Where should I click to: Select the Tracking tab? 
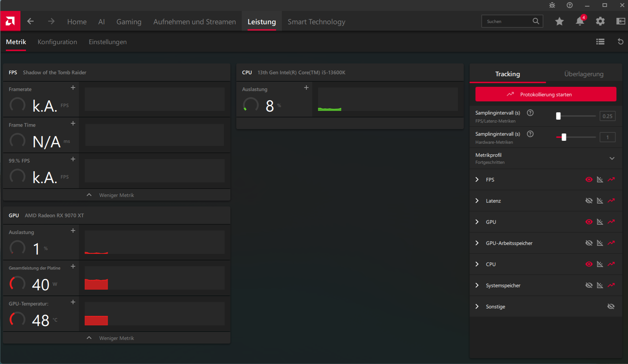[x=508, y=74]
